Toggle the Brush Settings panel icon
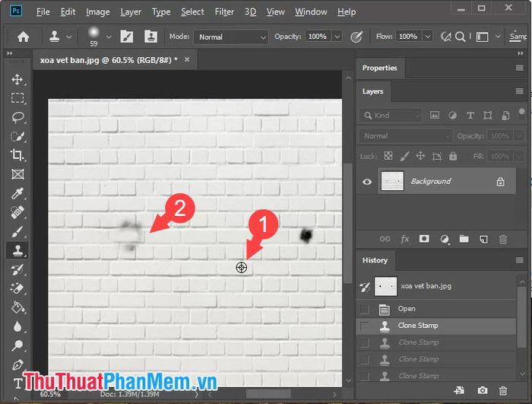This screenshot has height=404, width=532. [127, 37]
